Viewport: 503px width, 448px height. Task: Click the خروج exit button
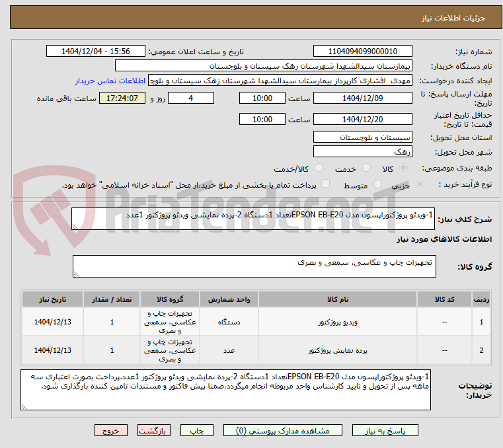(111, 430)
